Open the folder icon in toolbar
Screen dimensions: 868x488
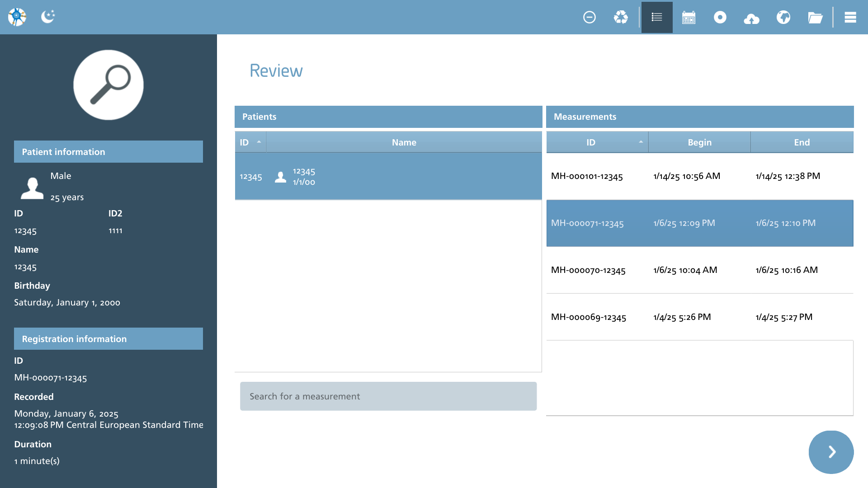click(x=815, y=18)
